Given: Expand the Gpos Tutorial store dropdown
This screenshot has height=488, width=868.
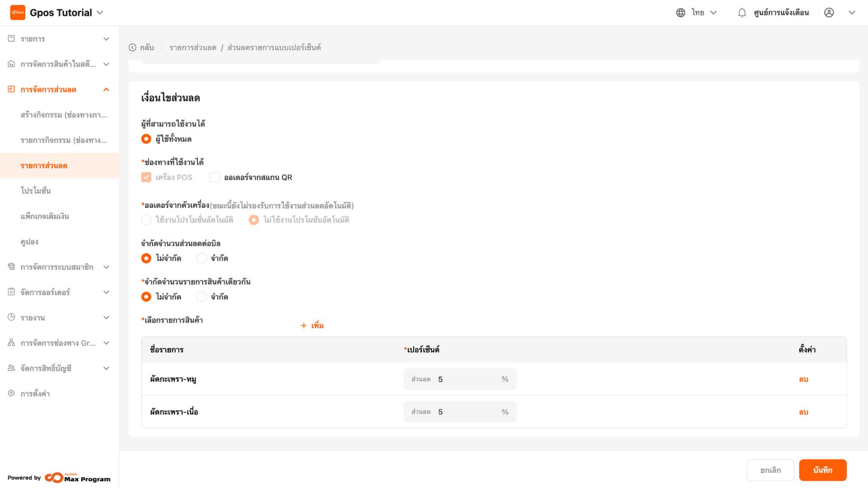Looking at the screenshot, I should point(100,13).
